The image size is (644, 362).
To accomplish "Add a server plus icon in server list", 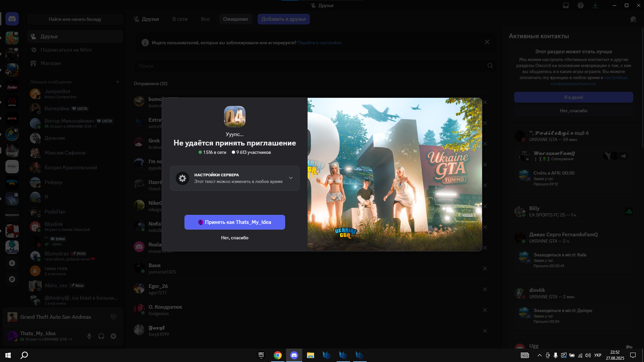I will [x=12, y=263].
